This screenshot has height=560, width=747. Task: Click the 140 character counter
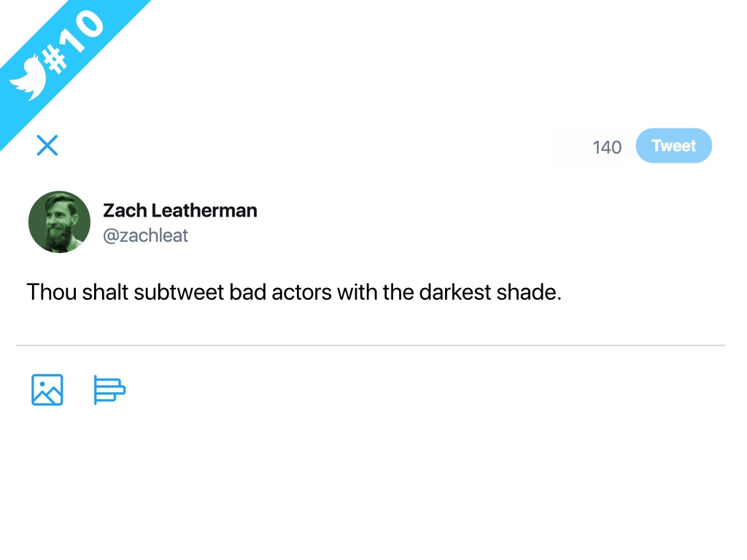click(606, 147)
